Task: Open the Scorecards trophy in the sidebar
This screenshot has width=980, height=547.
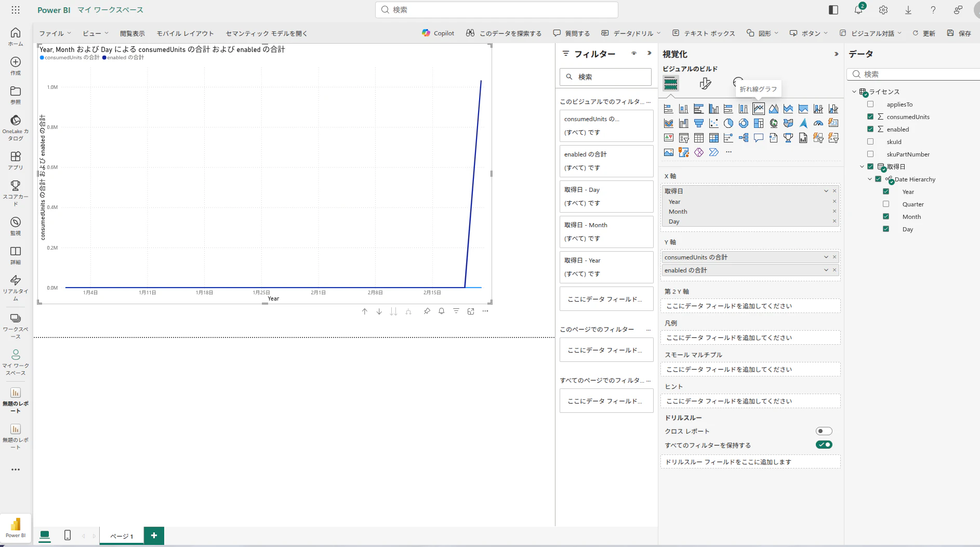Action: pos(16,192)
